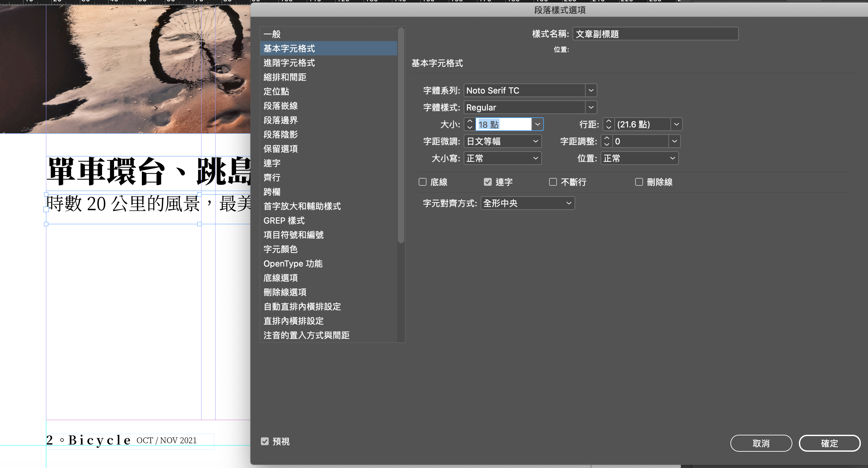This screenshot has width=868, height=468.
Task: Select 縮排和間距 in the category list
Action: point(285,77)
